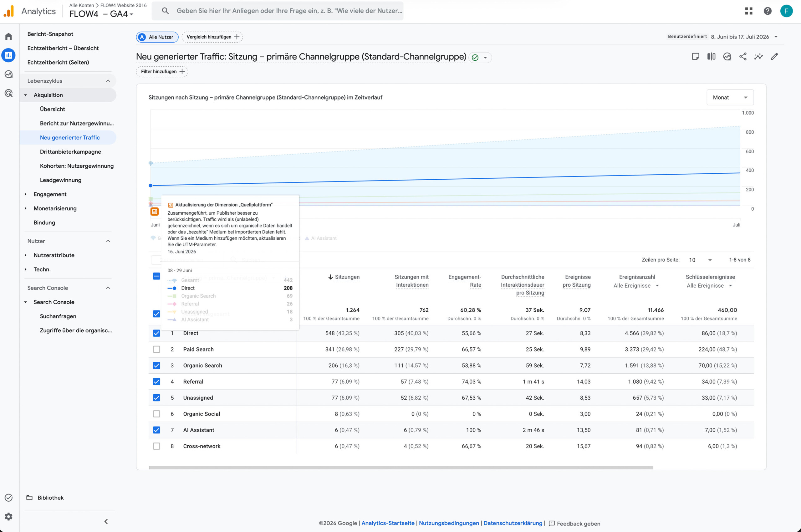Viewport: 801px width, 532px height.
Task: Click the Feedback geben icon
Action: pyautogui.click(x=552, y=524)
